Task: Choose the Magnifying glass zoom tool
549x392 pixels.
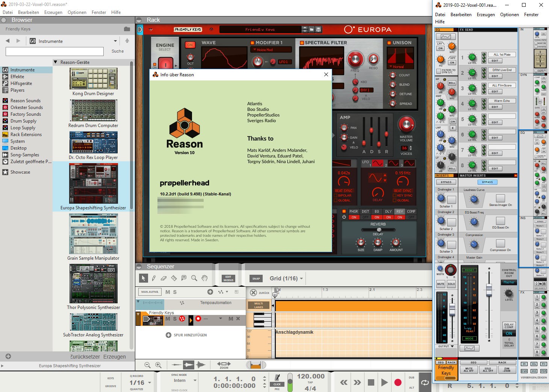Action: (x=194, y=278)
